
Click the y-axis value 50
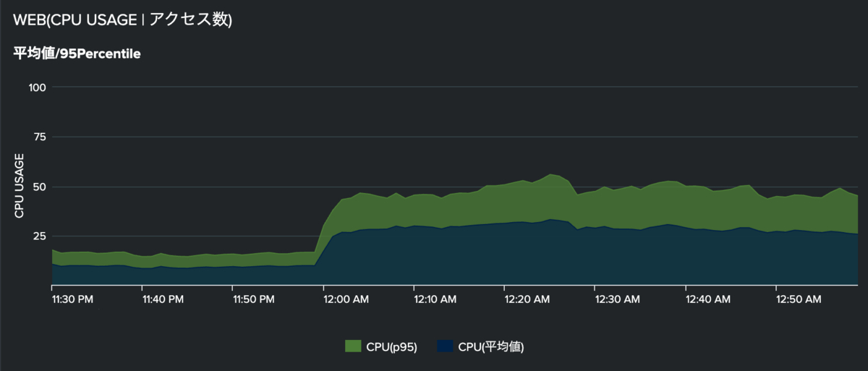click(x=41, y=187)
